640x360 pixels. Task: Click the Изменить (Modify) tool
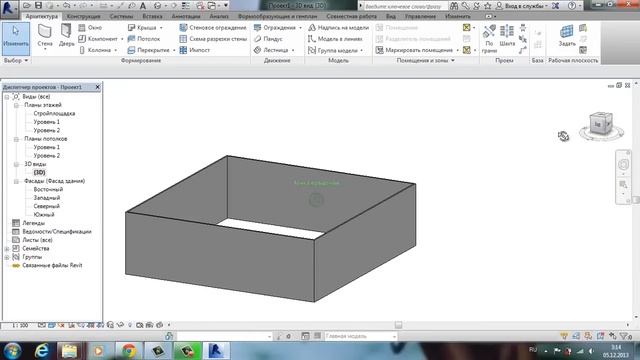pos(16,39)
